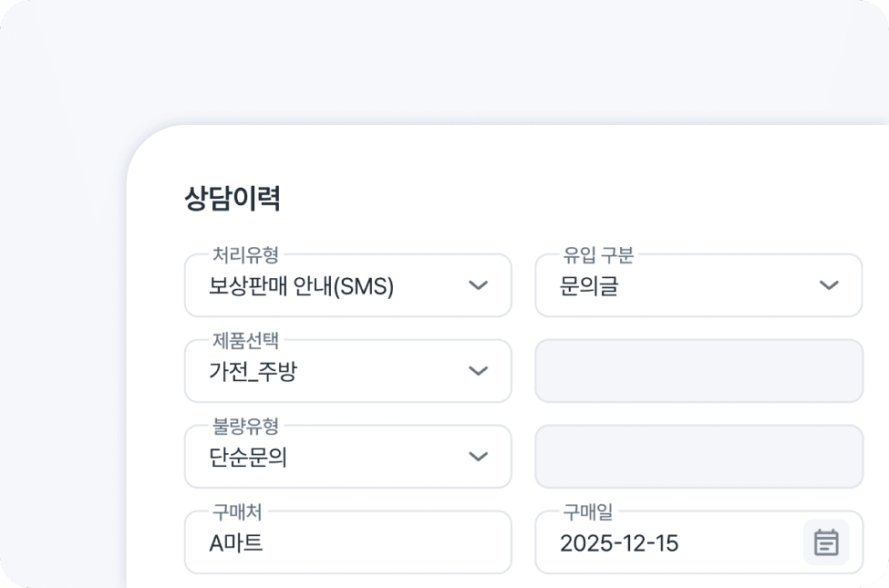
Task: Open the 유입 구분 dropdown showing 문의글
Action: [678, 286]
